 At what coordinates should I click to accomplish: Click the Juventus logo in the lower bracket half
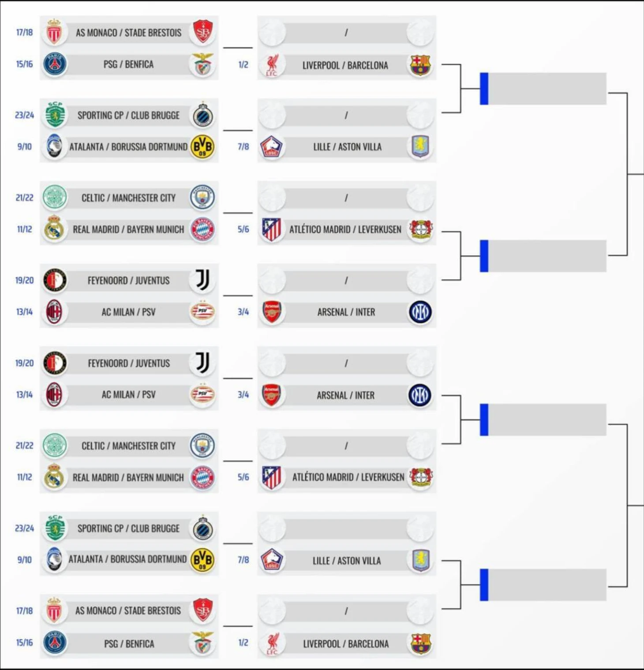202,363
